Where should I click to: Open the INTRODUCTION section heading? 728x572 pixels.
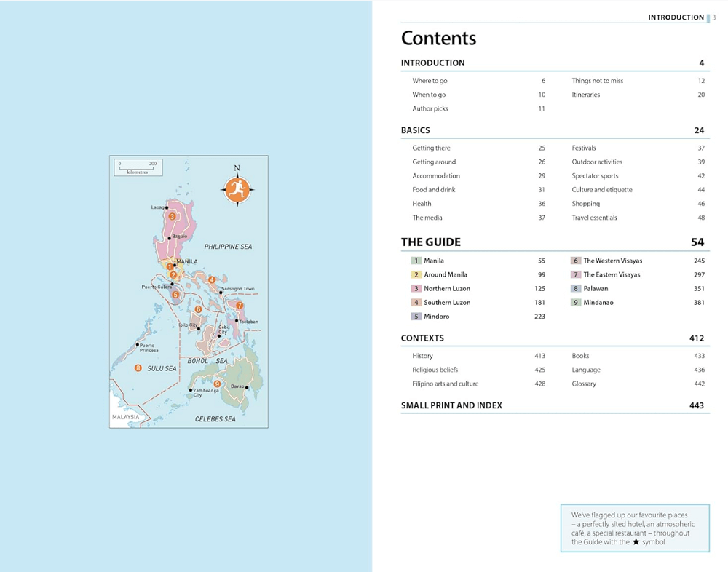[432, 63]
